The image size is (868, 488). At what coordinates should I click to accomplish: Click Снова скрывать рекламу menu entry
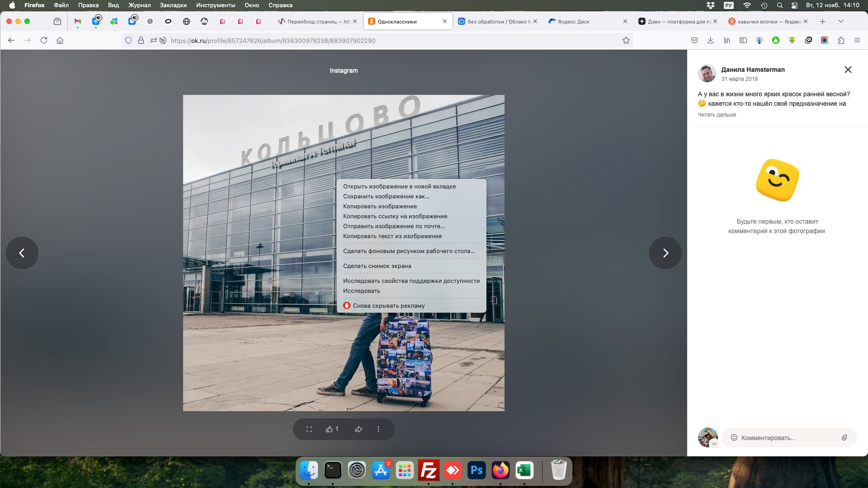point(411,305)
